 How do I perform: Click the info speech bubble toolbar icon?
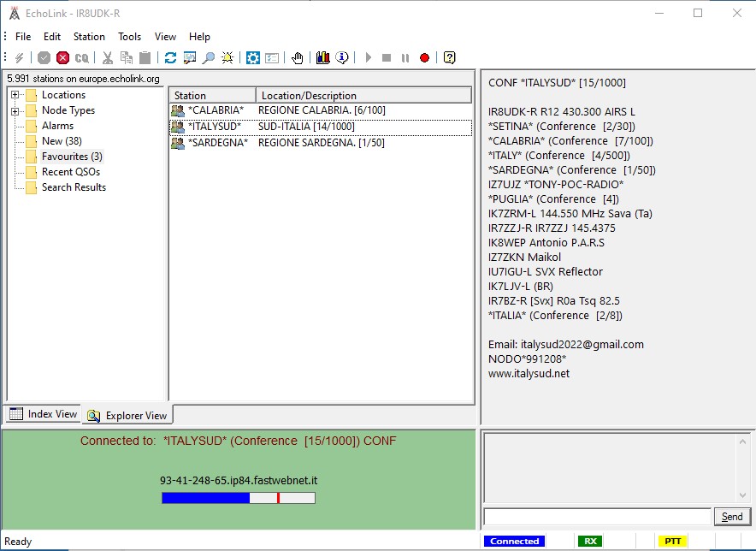click(x=342, y=58)
